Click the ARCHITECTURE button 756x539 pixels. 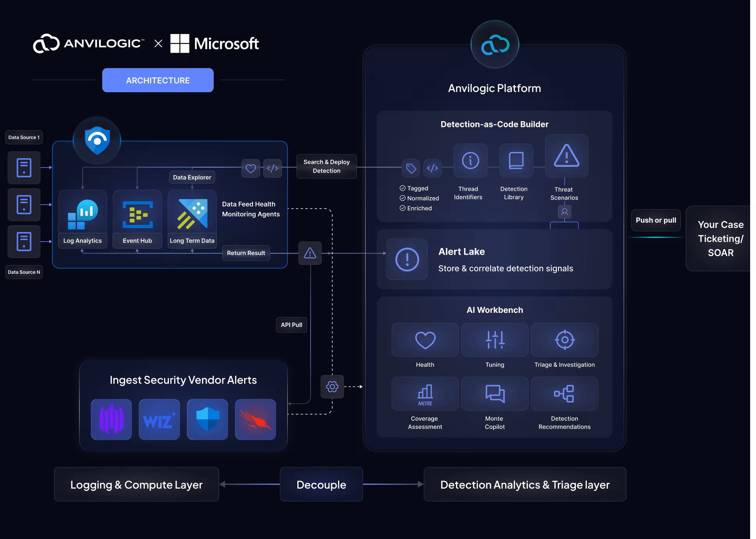tap(158, 80)
